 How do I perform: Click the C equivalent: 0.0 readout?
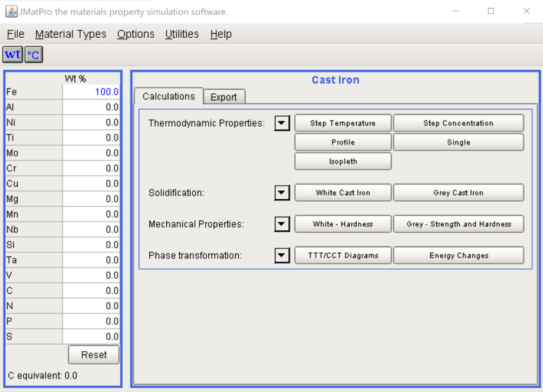42,375
